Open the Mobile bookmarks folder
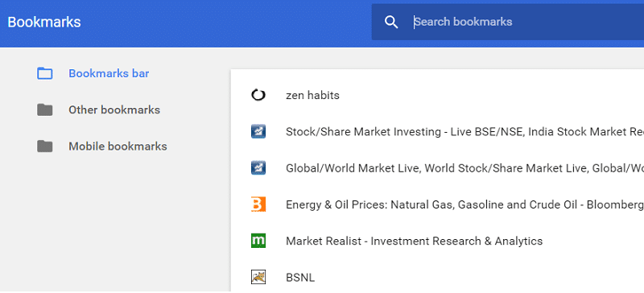Screen dimensions: 644x293 click(118, 146)
